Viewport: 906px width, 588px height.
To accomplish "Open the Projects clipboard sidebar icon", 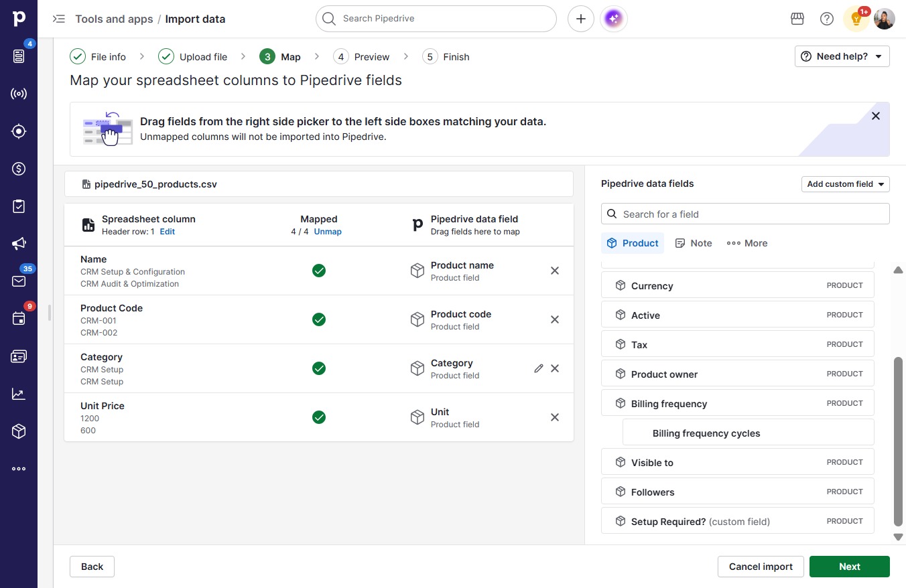I will [x=19, y=206].
